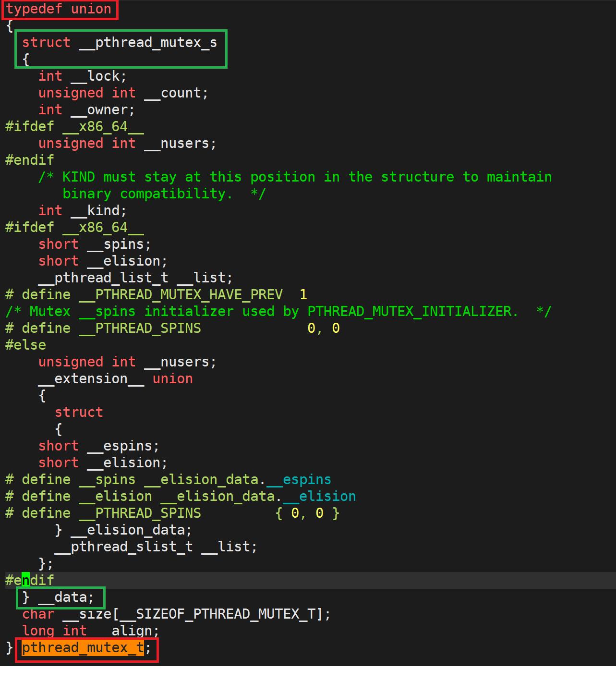Click the 'binary compatibility. */' comment line
Viewport: 616px width, 682px height.
164,194
